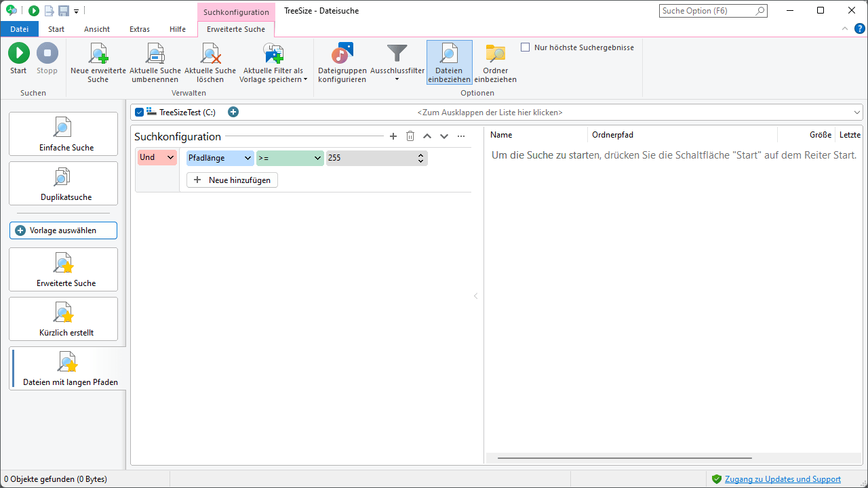Toggle Ordner einbeziehen option
The image size is (868, 488).
(496, 62)
